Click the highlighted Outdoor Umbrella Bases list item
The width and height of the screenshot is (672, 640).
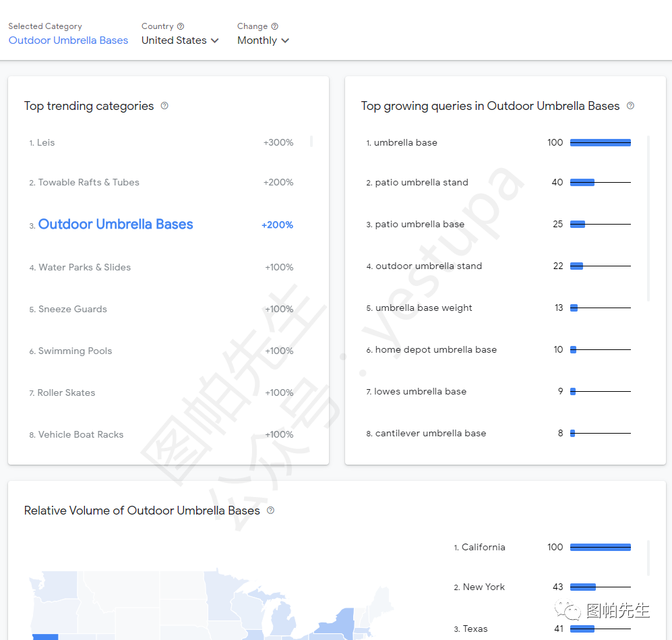pyautogui.click(x=115, y=225)
